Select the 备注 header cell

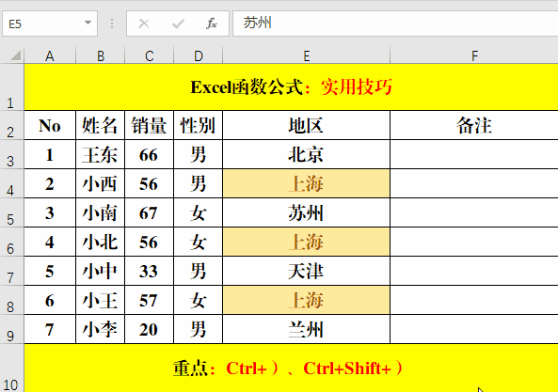point(474,125)
